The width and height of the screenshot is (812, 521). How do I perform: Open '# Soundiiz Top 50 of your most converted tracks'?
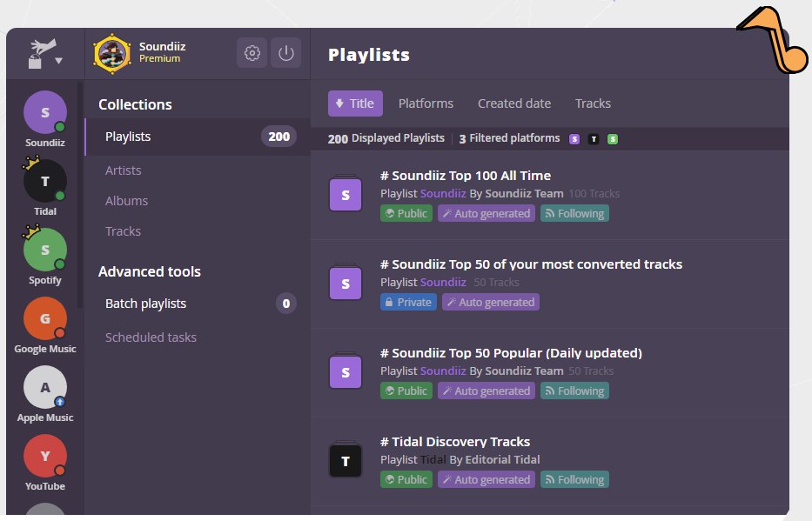531,264
